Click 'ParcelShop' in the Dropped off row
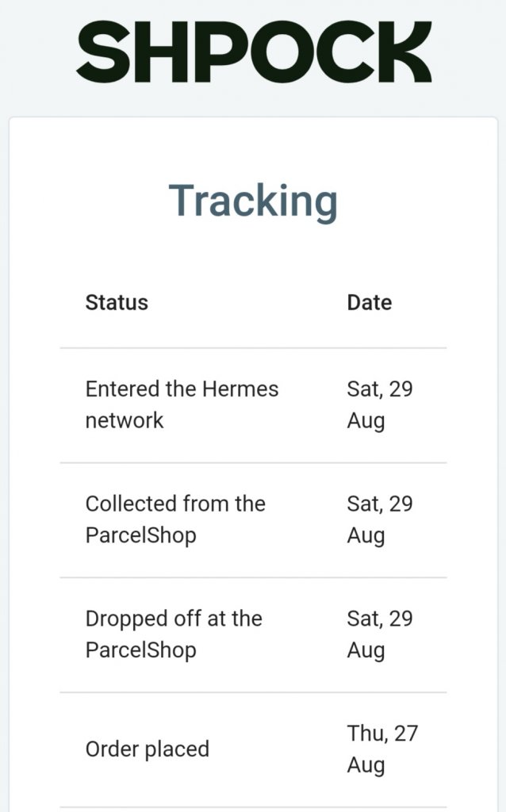The width and height of the screenshot is (506, 812). [140, 650]
